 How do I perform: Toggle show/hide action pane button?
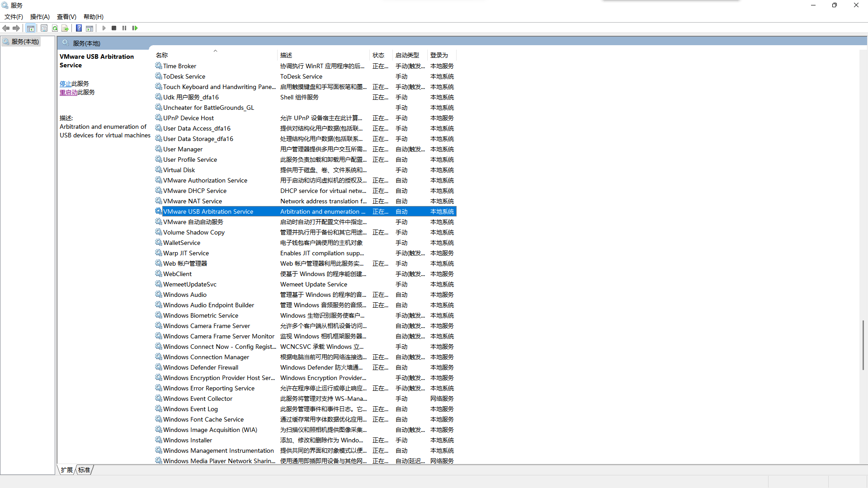click(90, 28)
